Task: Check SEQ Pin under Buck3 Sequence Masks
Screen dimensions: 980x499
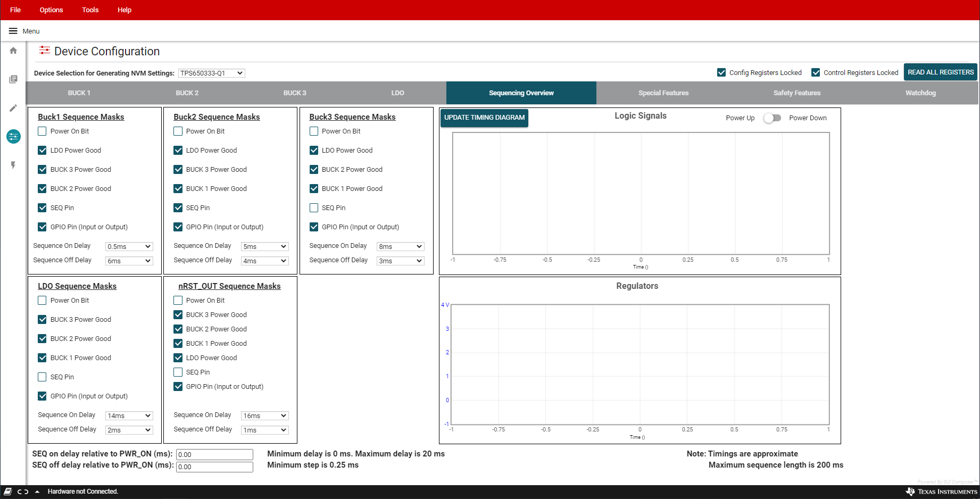Action: tap(314, 208)
